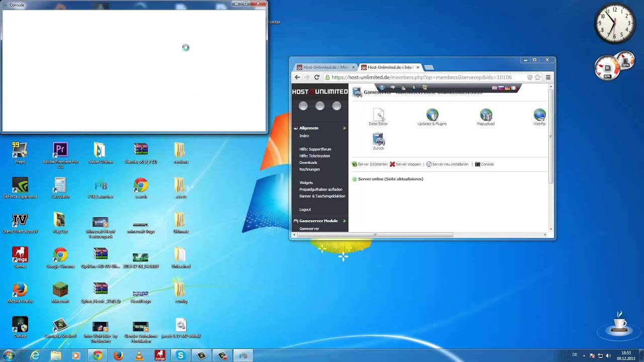
Task: Click Logout in the sidebar
Action: [x=305, y=210]
